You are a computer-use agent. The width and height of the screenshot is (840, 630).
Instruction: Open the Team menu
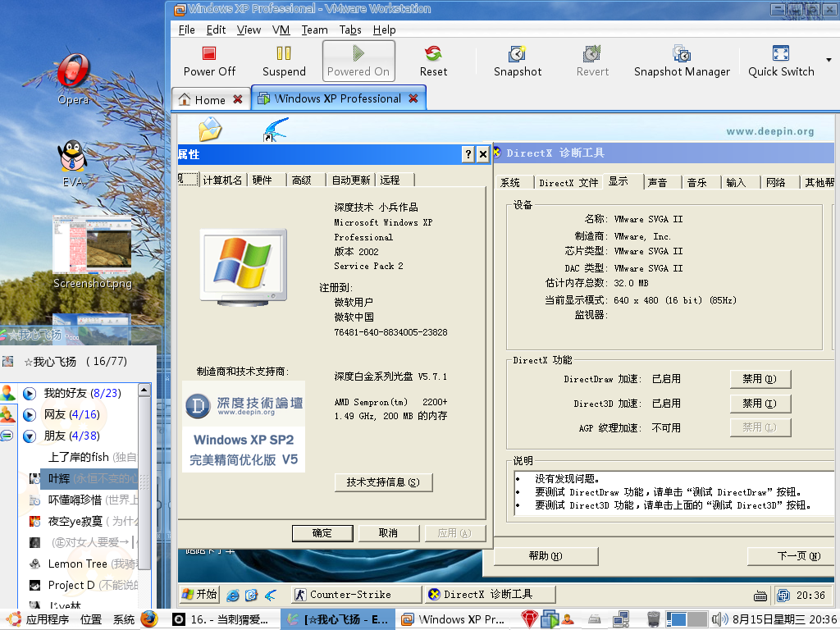pyautogui.click(x=314, y=30)
